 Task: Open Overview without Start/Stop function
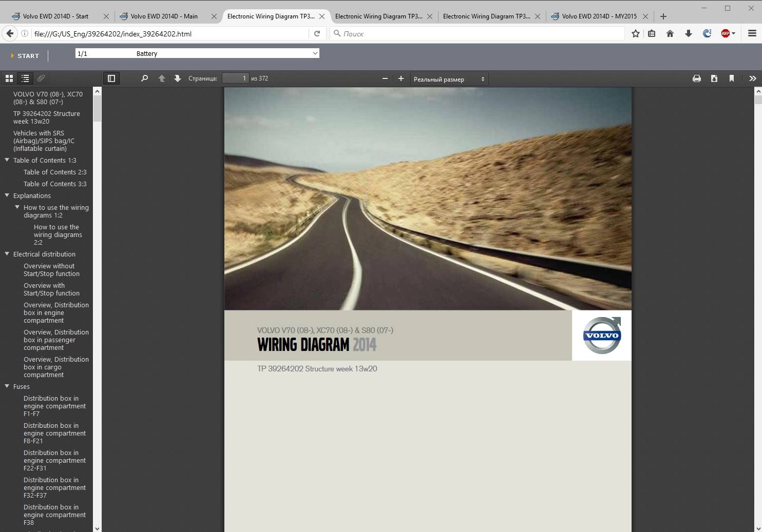(51, 270)
